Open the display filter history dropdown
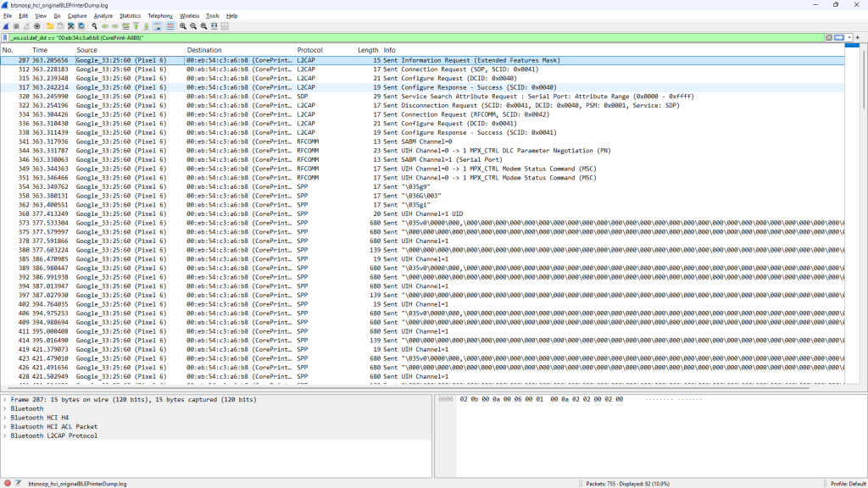This screenshot has width=868, height=488. click(x=849, y=38)
